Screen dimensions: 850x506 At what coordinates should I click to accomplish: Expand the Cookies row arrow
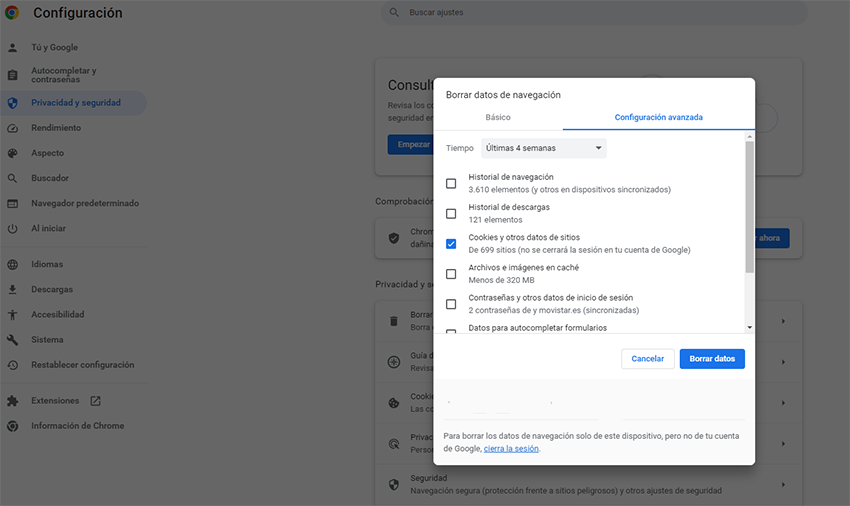[x=783, y=403]
